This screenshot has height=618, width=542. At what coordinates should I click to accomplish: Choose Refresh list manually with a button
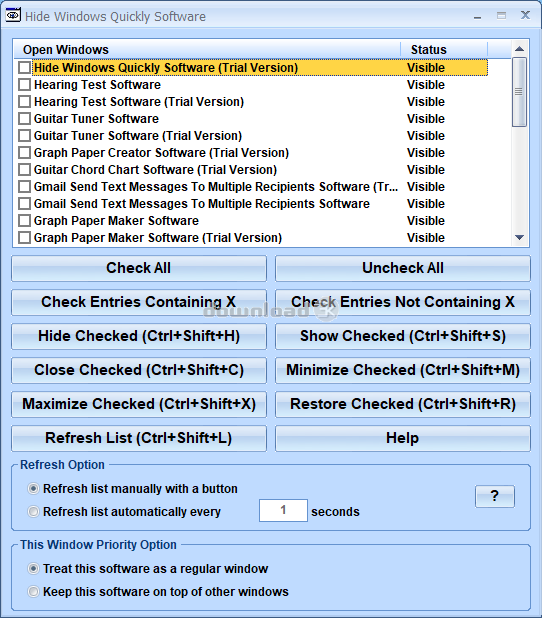[33, 489]
